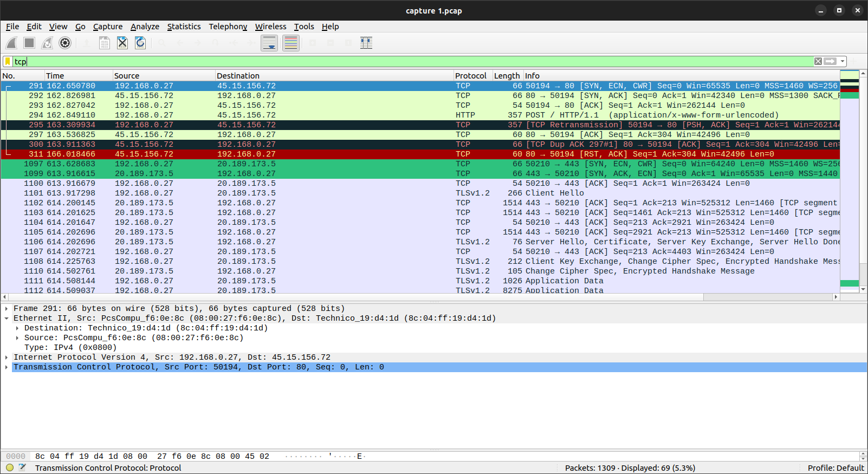Click the Save capture file icon
The height and width of the screenshot is (474, 868).
coord(105,43)
